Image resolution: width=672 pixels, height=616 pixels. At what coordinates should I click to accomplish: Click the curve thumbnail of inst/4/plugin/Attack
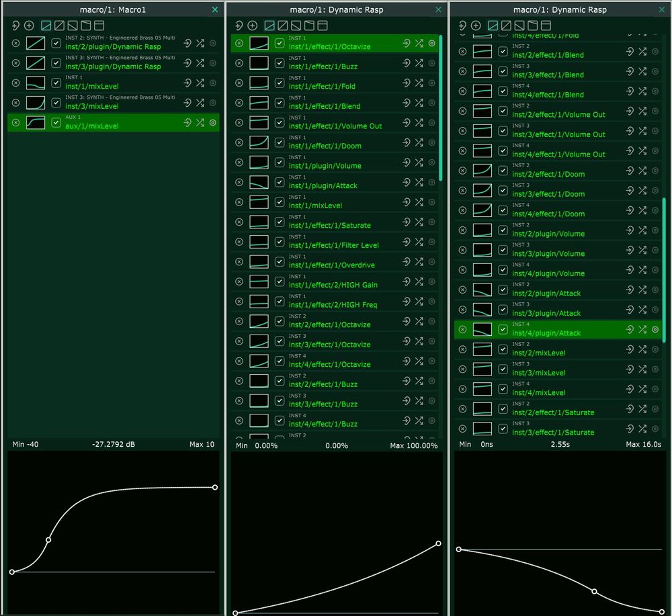pyautogui.click(x=482, y=329)
